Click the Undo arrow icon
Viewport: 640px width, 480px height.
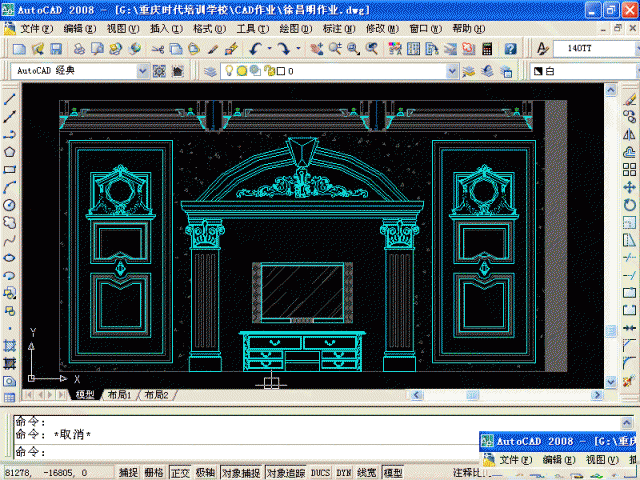(x=257, y=48)
